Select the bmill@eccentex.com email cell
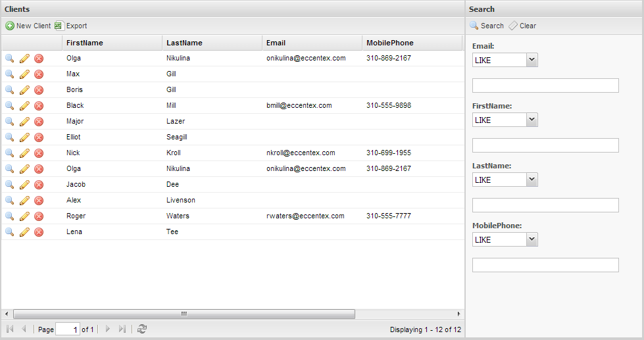This screenshot has width=644, height=340. point(299,105)
